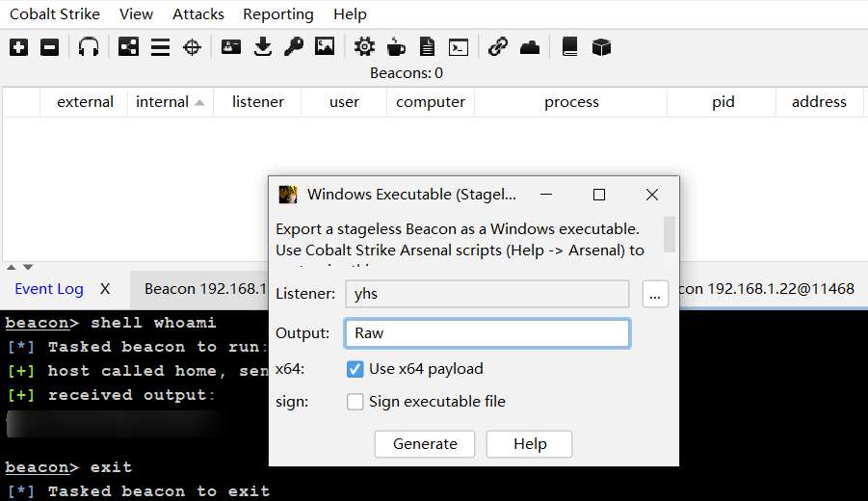Screen dimensions: 868x501
Task: Click the minus disconnect icon in toolbar
Action: tap(50, 47)
